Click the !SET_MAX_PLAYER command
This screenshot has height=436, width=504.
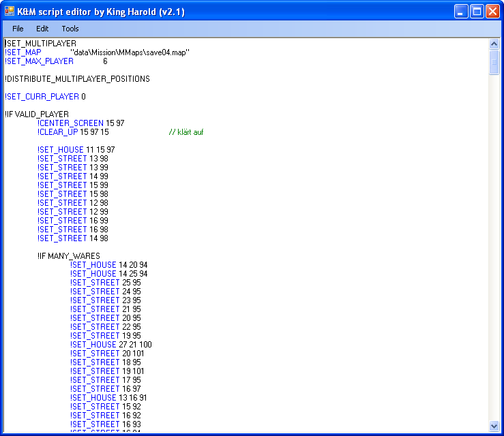pos(40,61)
